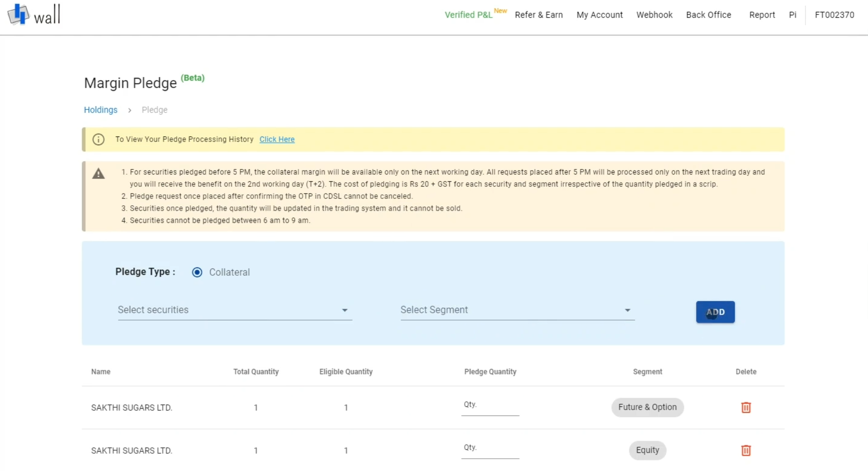This screenshot has height=471, width=868.
Task: Delete the Equity pledge row
Action: [x=746, y=450]
